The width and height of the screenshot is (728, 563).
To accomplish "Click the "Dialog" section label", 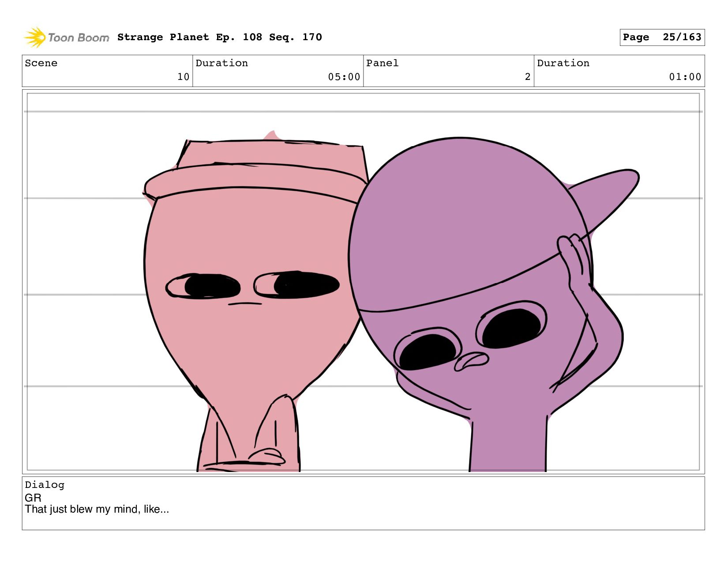I will tap(45, 485).
